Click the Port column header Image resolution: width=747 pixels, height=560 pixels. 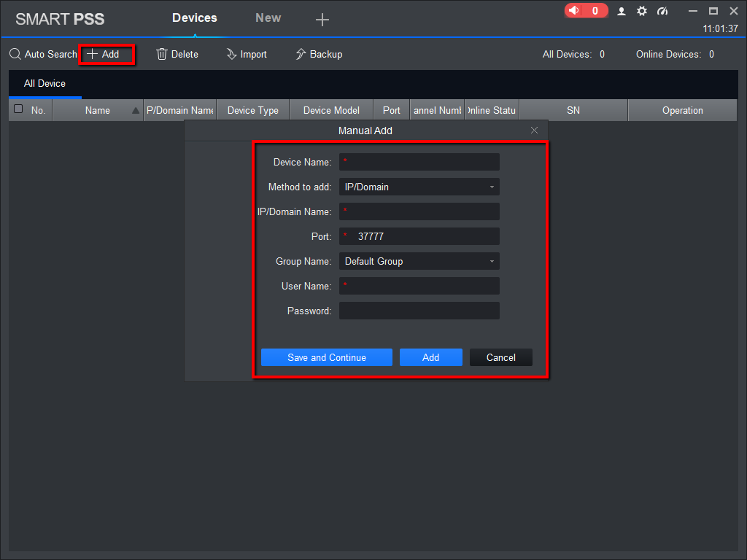tap(392, 111)
